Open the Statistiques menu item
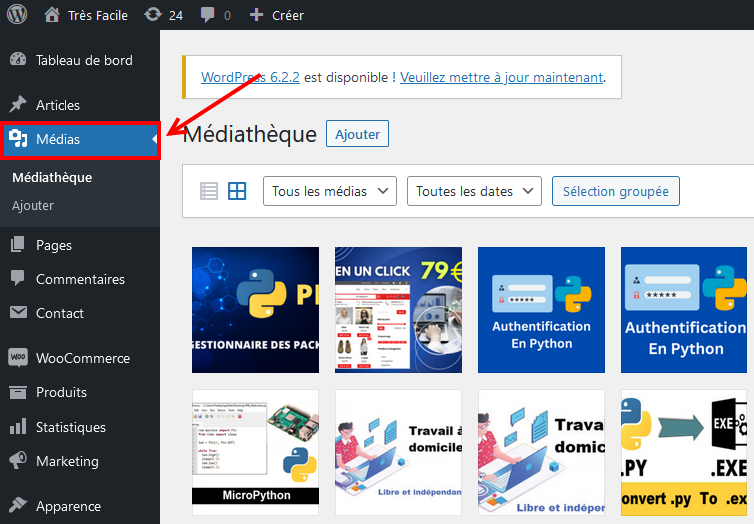This screenshot has height=524, width=754. pyautogui.click(x=71, y=427)
